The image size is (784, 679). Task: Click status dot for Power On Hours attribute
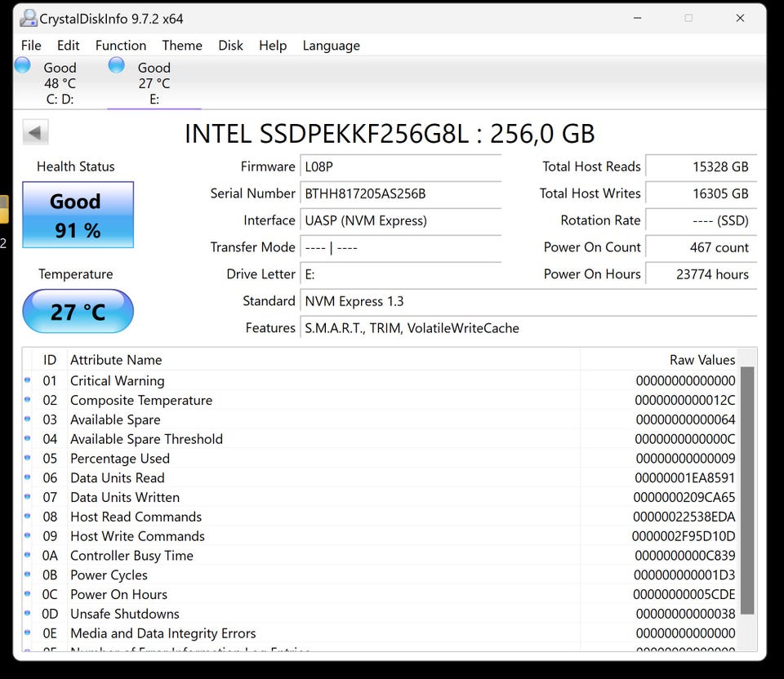point(28,594)
